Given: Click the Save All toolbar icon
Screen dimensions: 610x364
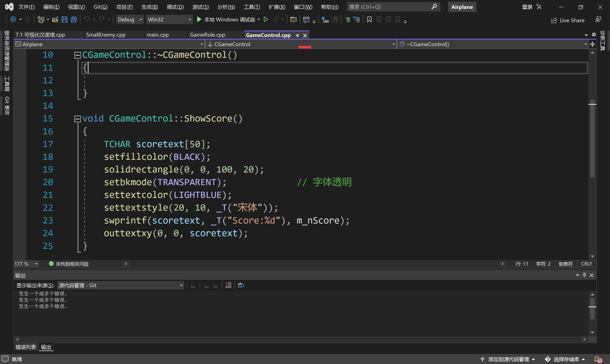Looking at the screenshot, I should tap(74, 20).
